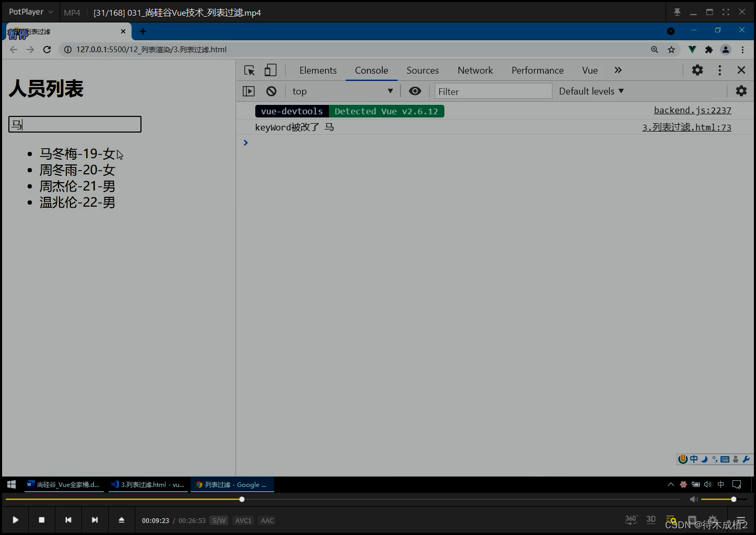Viewport: 756px width, 535px height.
Task: Expand more DevTools tabs chevron
Action: [x=618, y=70]
